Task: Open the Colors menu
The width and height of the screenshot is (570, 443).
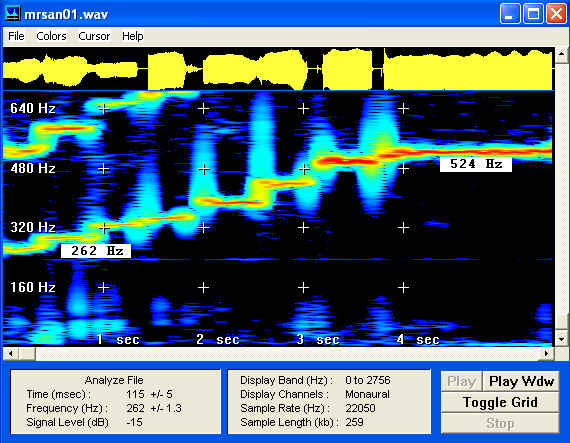Action: click(x=51, y=36)
